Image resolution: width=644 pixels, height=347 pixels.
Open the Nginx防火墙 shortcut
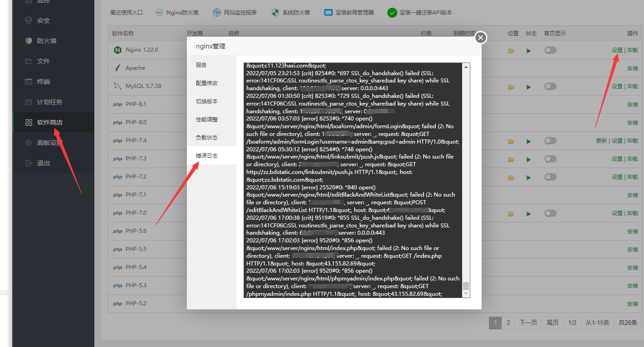point(177,13)
